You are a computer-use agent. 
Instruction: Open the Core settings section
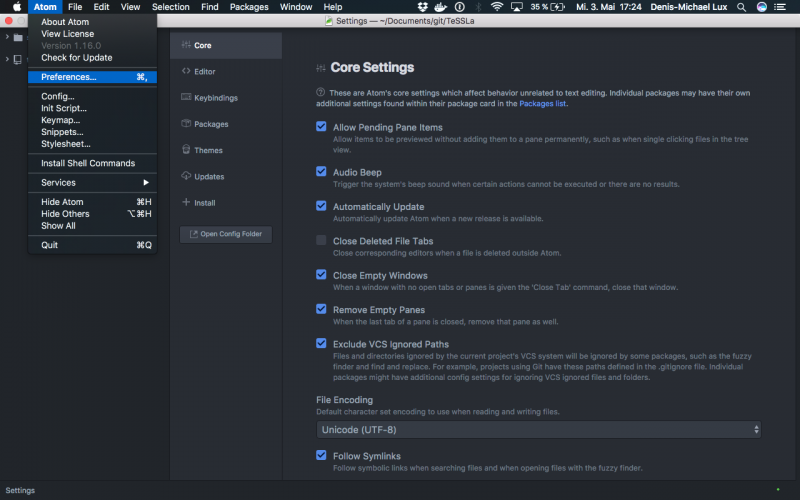pos(226,45)
